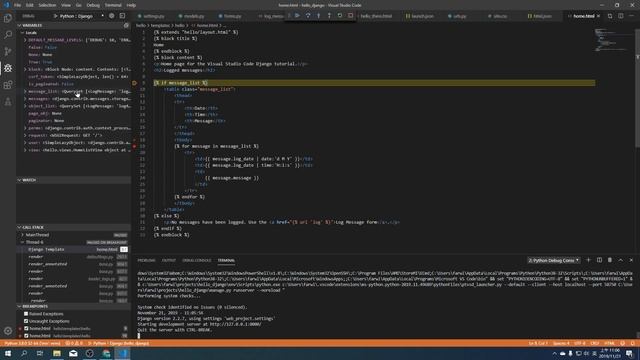Click the errors and warnings status bar icon
The height and width of the screenshot is (360, 640).
[x=74, y=343]
